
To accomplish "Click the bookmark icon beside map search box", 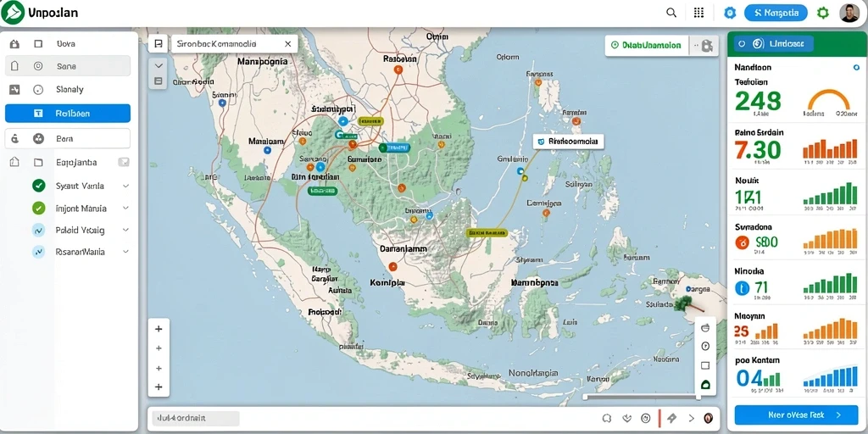I will click(159, 44).
